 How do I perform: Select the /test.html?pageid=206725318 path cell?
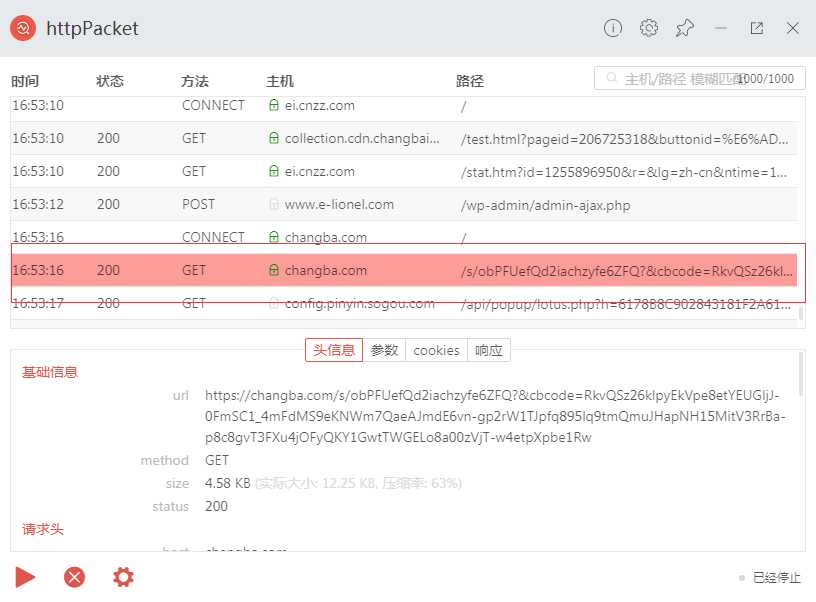click(624, 139)
